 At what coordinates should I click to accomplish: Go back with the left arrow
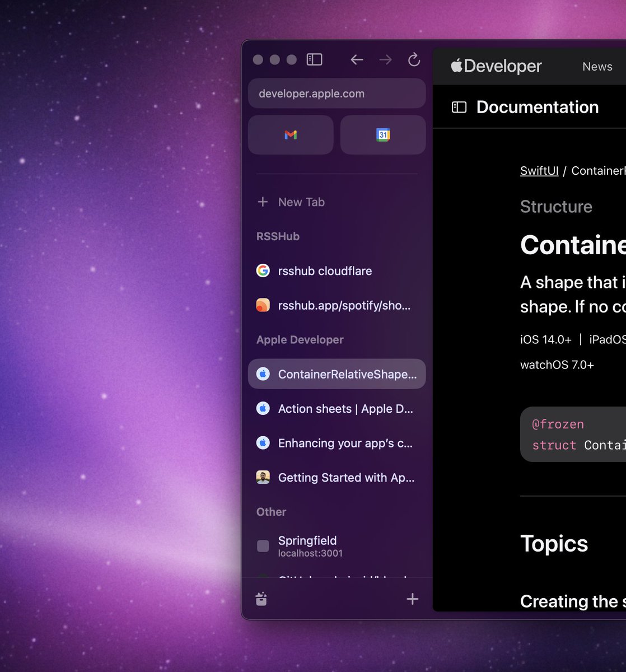(357, 59)
